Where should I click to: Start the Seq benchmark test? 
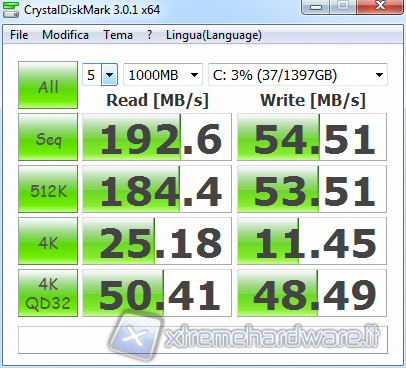tap(48, 137)
